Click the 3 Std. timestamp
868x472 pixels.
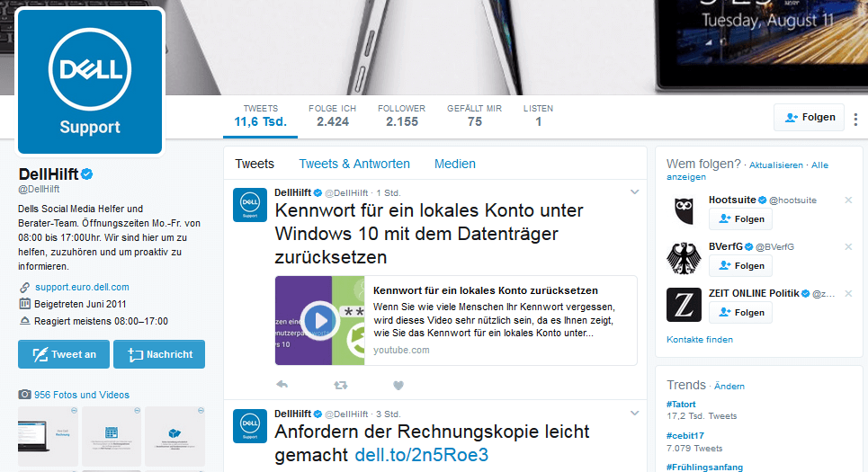(x=389, y=414)
